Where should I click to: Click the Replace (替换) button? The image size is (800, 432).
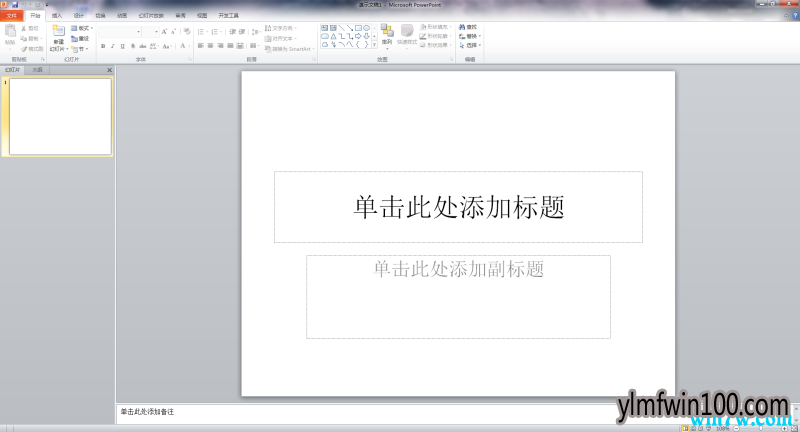coord(470,36)
